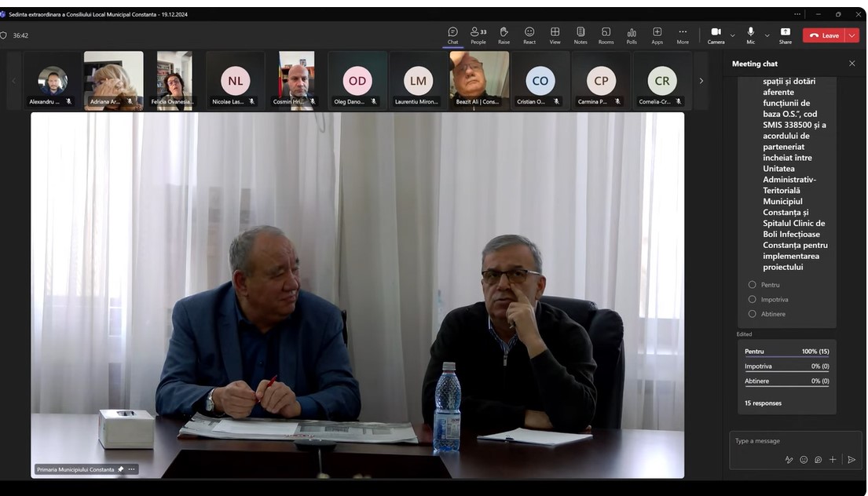868x496 pixels.
Task: Select Felicia Ovanesia video tile
Action: (x=174, y=81)
